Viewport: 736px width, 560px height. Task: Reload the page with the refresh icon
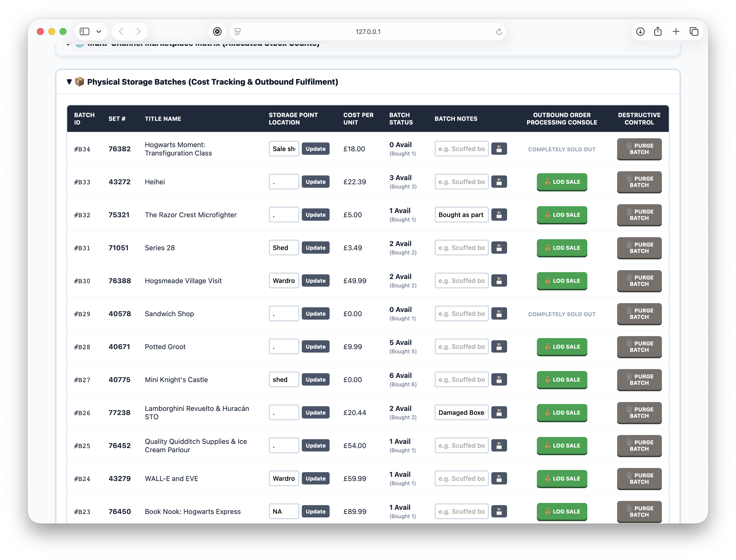click(499, 32)
